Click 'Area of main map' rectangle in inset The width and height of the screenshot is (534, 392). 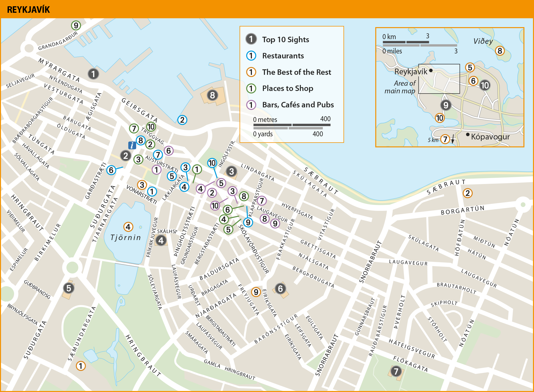coord(439,79)
